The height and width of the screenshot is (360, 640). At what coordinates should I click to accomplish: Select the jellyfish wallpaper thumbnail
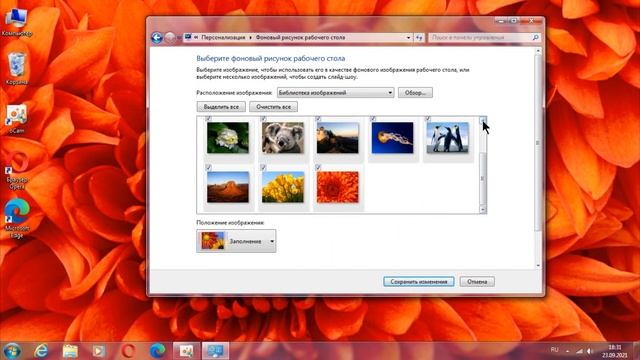392,138
